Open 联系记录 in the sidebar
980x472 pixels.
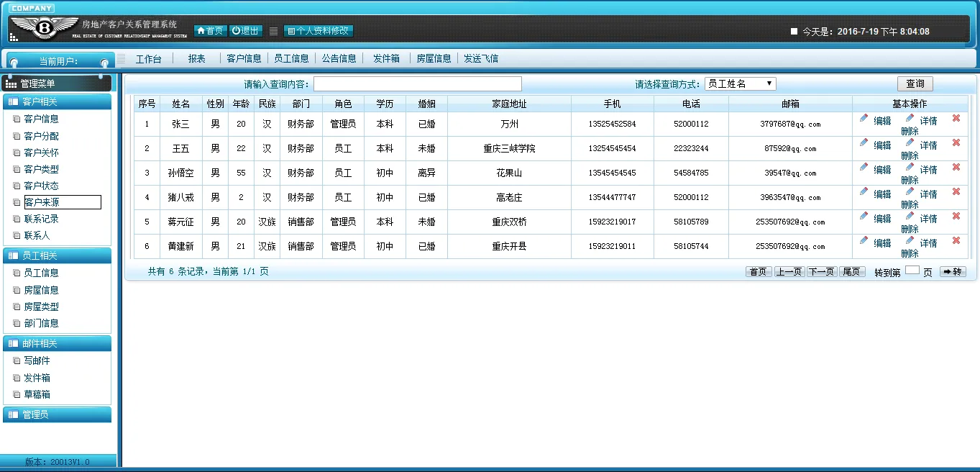click(x=41, y=219)
